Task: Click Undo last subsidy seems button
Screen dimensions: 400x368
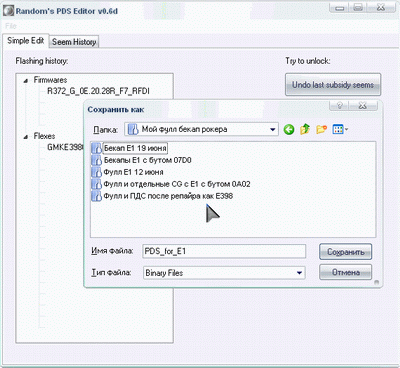Action: click(333, 85)
